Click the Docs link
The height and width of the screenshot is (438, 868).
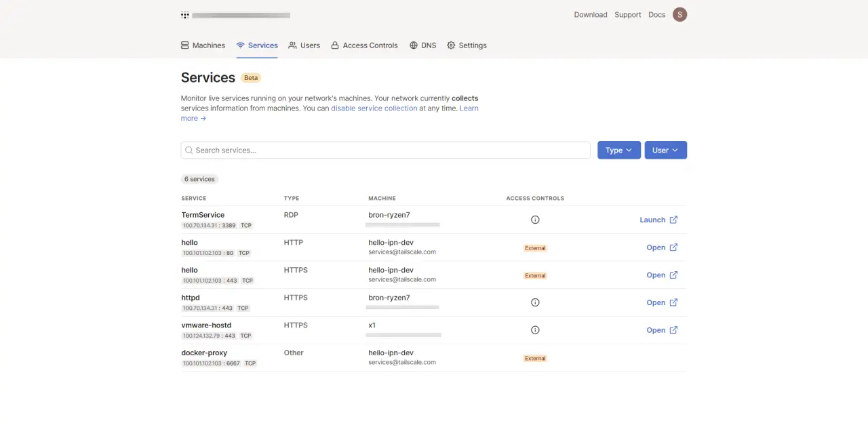point(656,15)
